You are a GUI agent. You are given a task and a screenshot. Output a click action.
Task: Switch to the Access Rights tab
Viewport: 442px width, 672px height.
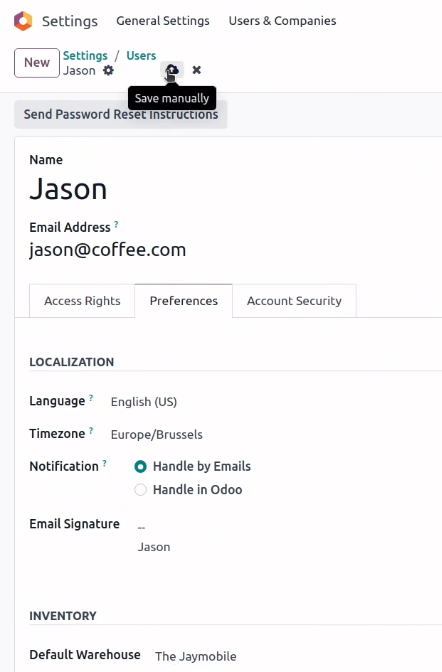pyautogui.click(x=82, y=301)
